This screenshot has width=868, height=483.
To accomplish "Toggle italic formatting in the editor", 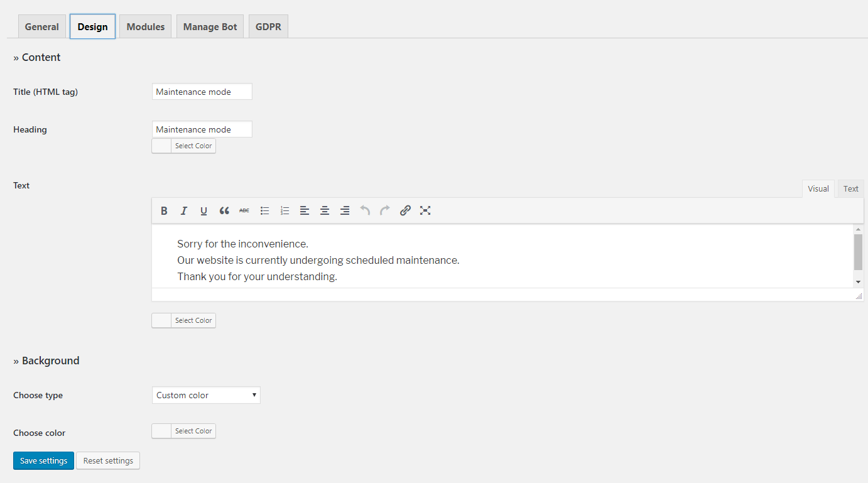I will [184, 211].
